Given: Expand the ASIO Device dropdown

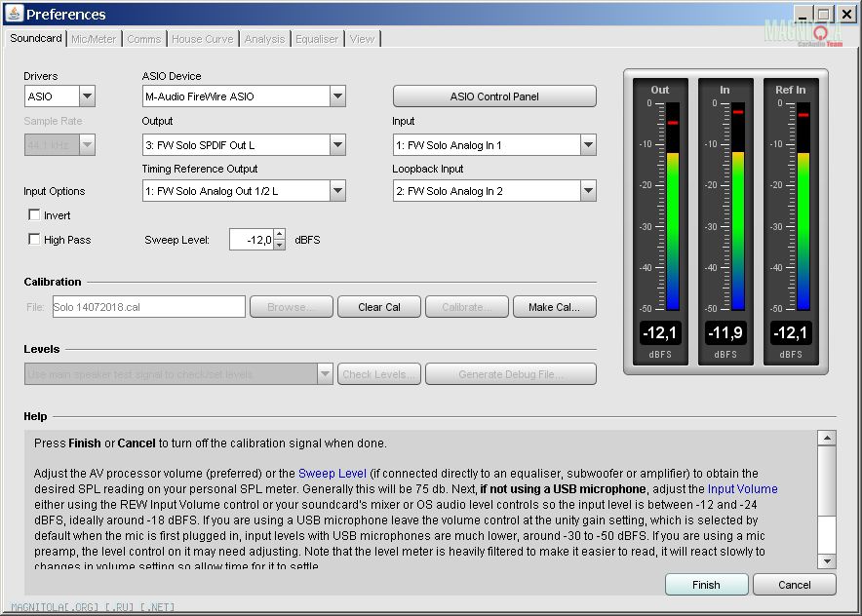Looking at the screenshot, I should tap(337, 96).
